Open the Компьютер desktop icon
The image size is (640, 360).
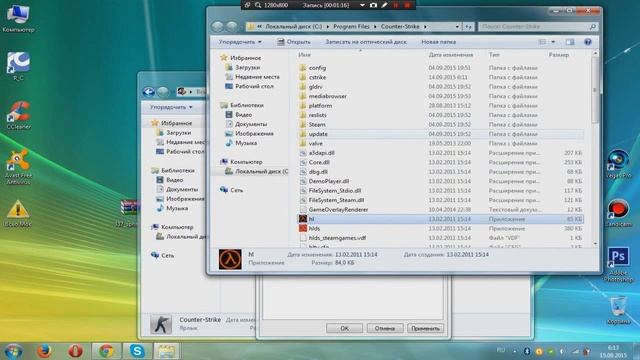coord(18,18)
